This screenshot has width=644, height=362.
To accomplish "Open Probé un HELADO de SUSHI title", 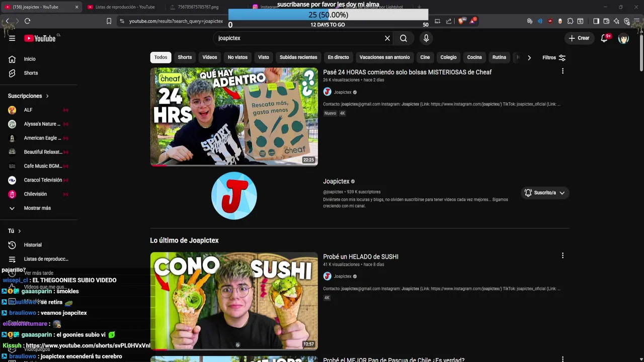I will pyautogui.click(x=361, y=257).
